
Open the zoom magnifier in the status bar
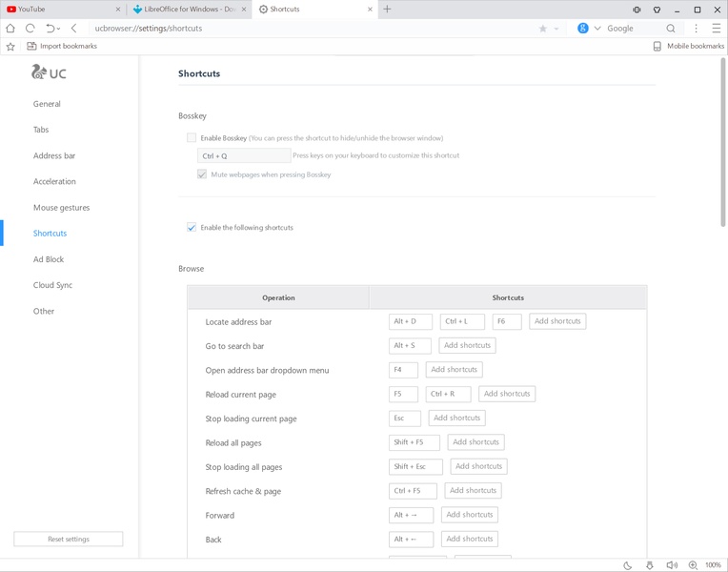coord(693,565)
